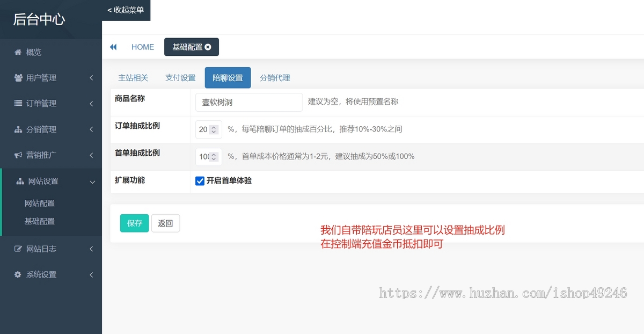Open the 订单管理 menu item

click(51, 103)
